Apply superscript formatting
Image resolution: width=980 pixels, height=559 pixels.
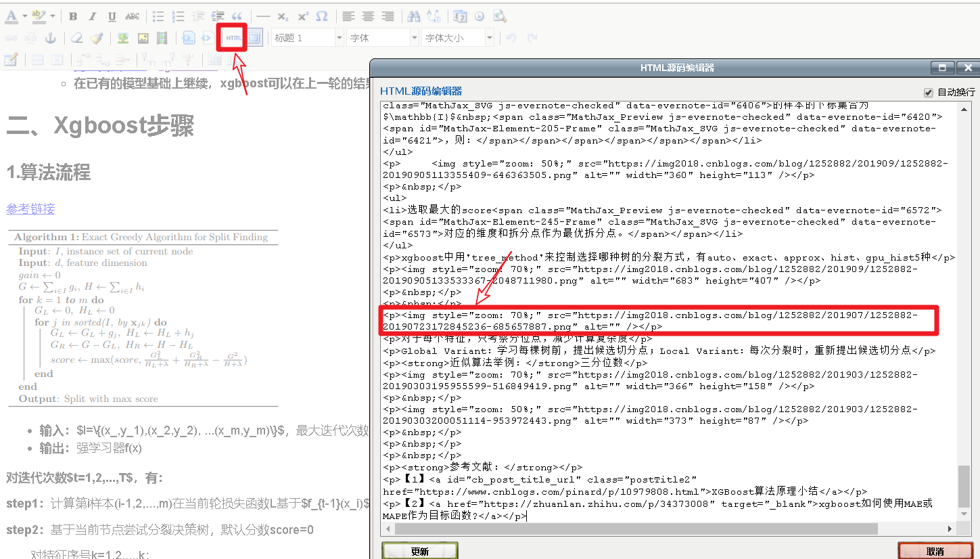click(x=302, y=16)
